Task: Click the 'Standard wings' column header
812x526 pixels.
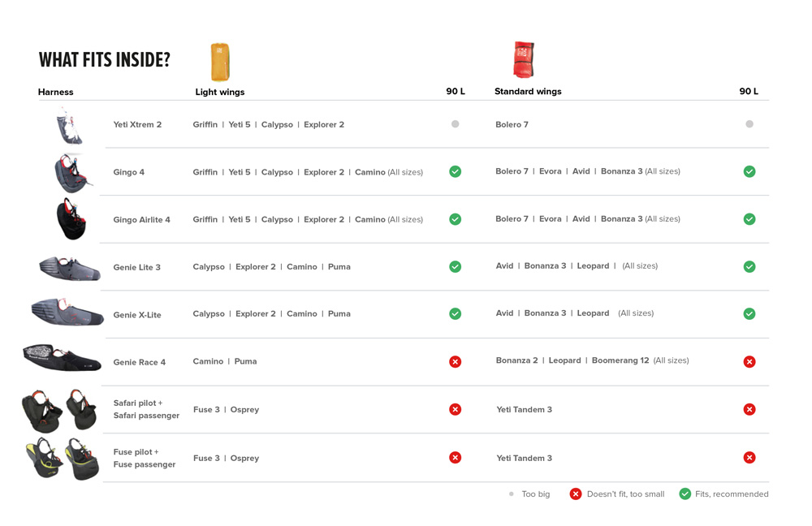Action: [528, 91]
